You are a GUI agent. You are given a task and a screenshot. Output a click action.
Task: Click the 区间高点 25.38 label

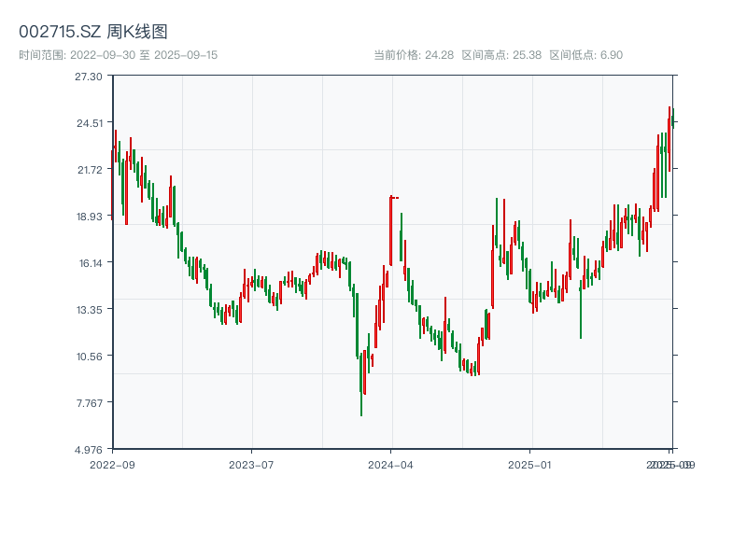coord(501,55)
